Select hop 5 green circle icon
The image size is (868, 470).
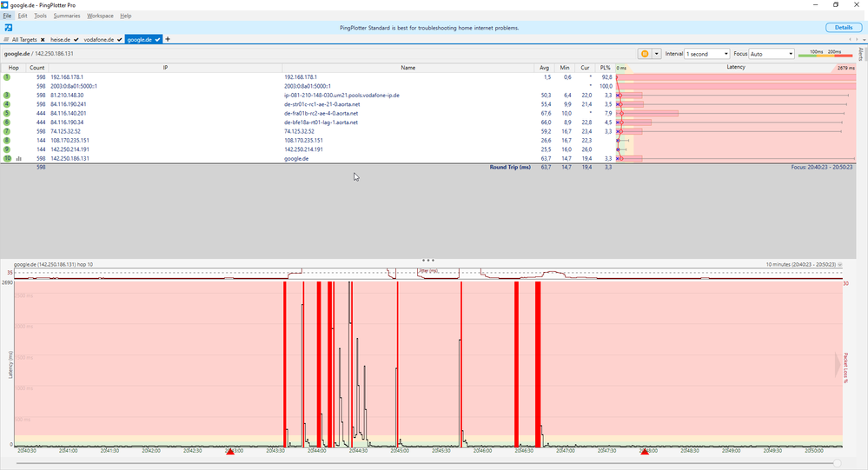(7, 113)
